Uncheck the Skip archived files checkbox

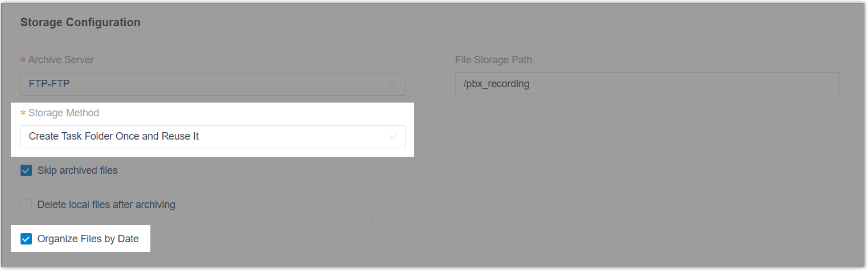tap(26, 170)
